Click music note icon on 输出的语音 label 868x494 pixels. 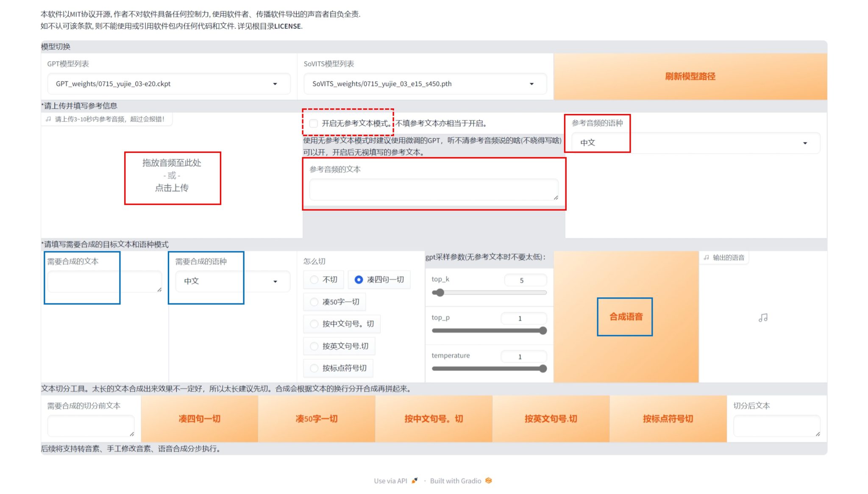coord(706,258)
